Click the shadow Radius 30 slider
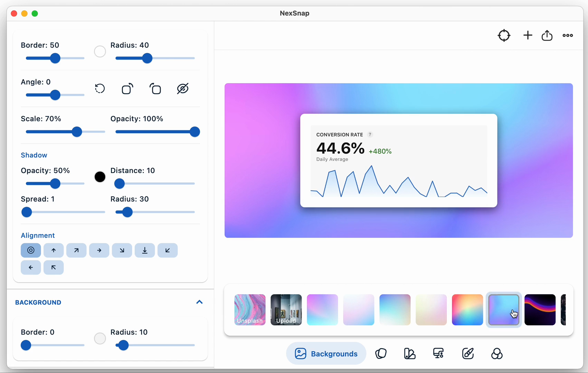Image resolution: width=588 pixels, height=373 pixels. 155,212
